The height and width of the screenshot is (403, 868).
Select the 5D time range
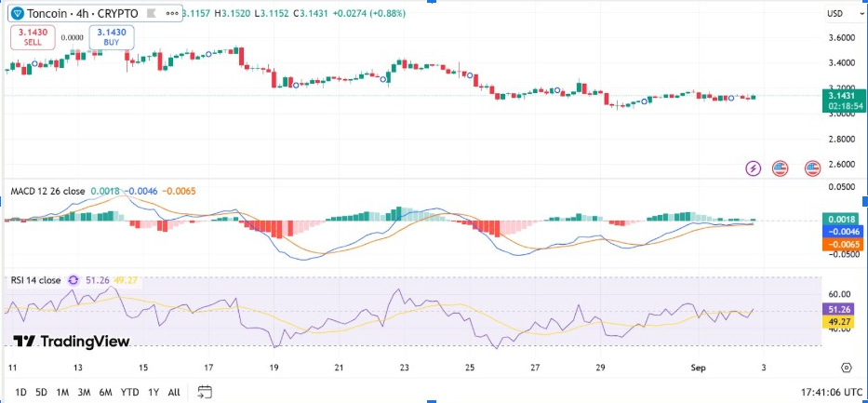pos(42,393)
